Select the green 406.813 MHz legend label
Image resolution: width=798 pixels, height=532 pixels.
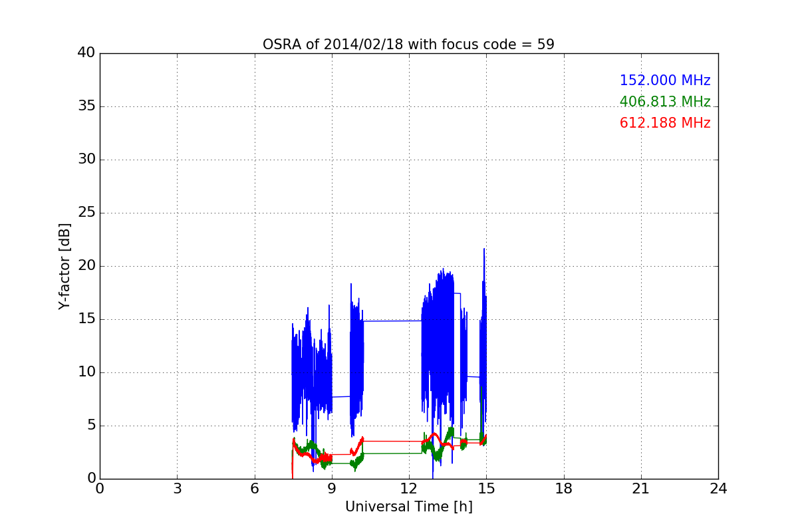coord(665,102)
